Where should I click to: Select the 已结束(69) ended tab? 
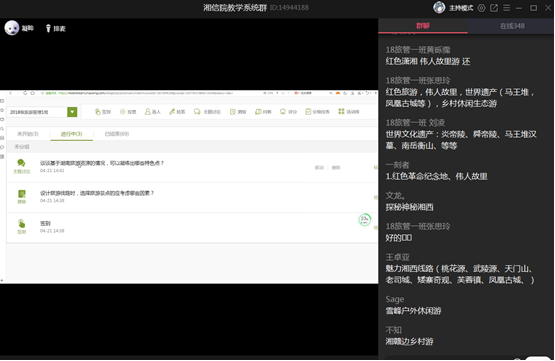coord(117,134)
